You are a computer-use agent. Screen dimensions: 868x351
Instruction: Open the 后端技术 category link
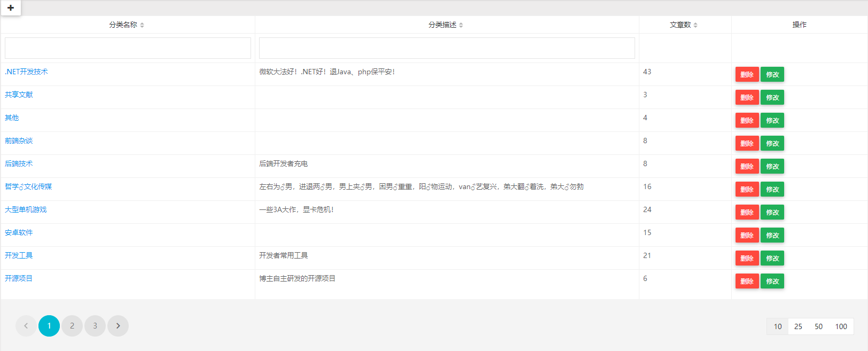pos(19,163)
